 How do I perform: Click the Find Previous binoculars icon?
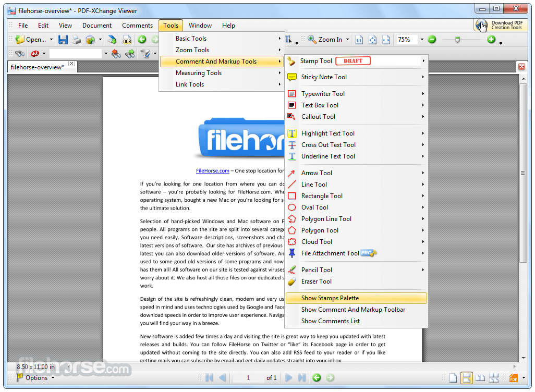pyautogui.click(x=116, y=54)
